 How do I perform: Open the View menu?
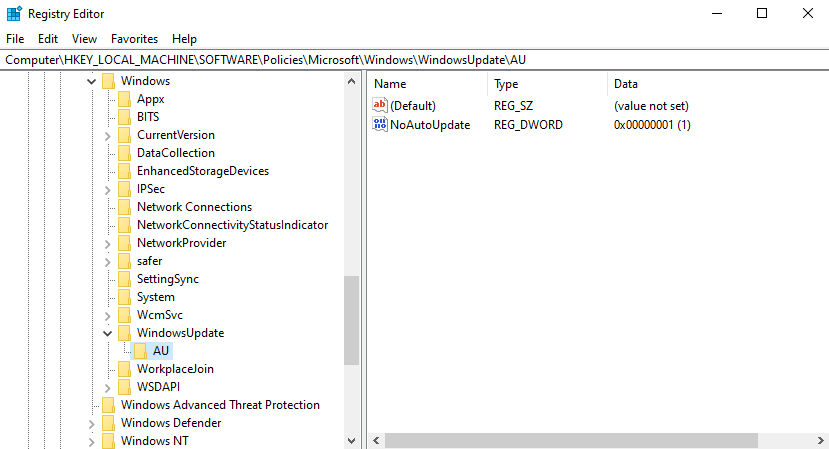click(x=84, y=39)
